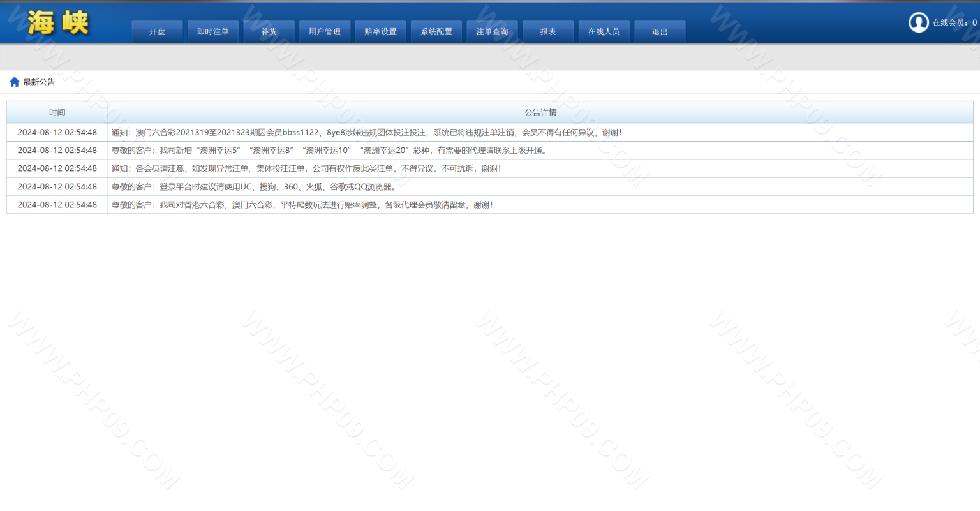Click the user avatar icon
The width and height of the screenshot is (980, 511).
(918, 22)
